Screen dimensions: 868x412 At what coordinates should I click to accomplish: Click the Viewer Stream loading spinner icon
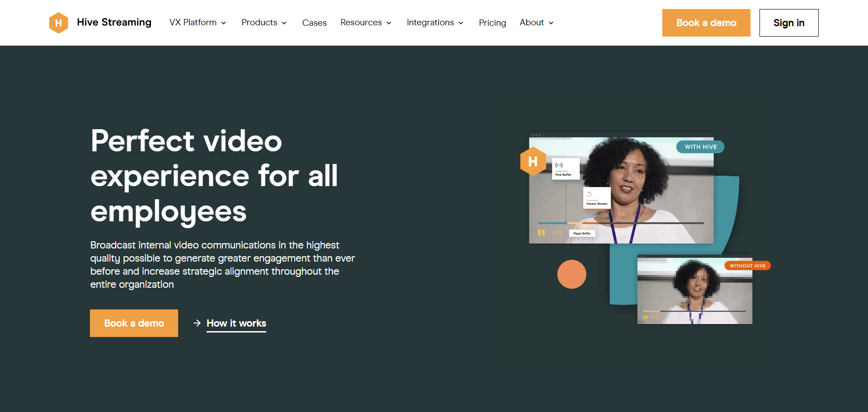tap(589, 194)
